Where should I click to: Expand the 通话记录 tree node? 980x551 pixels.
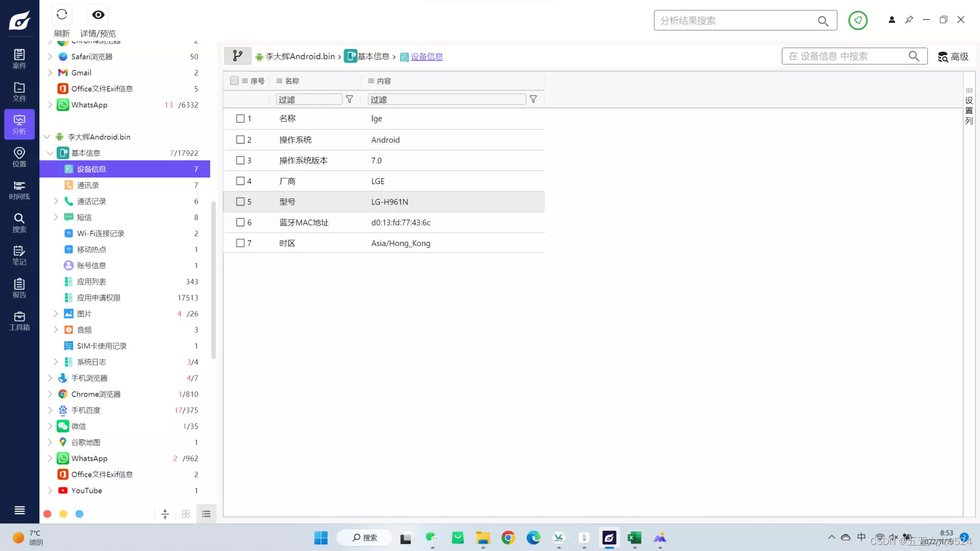pyautogui.click(x=56, y=202)
